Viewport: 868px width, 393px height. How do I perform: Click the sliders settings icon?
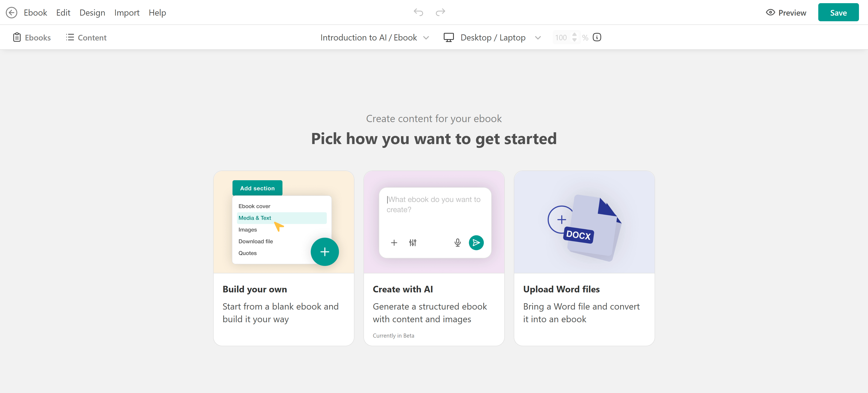coord(413,243)
